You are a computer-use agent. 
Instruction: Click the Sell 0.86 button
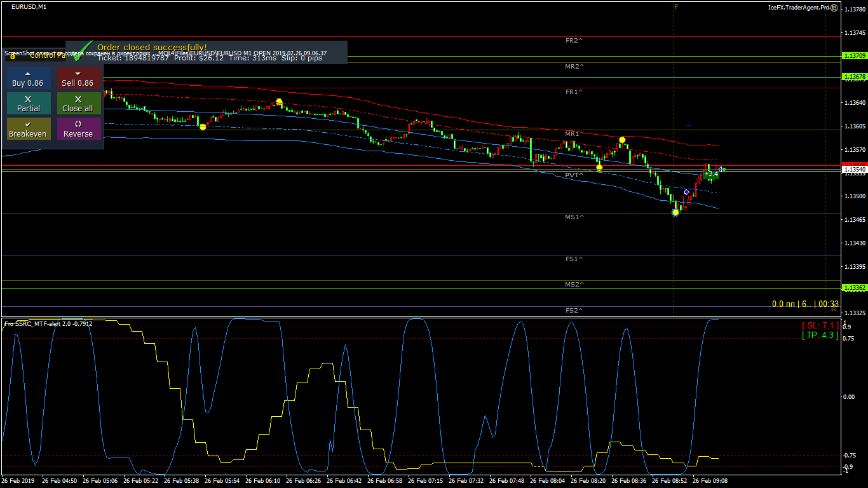pyautogui.click(x=78, y=78)
